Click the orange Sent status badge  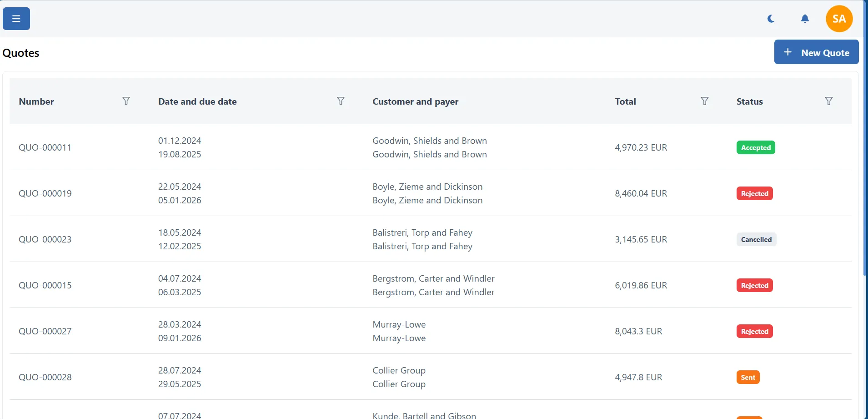748,377
